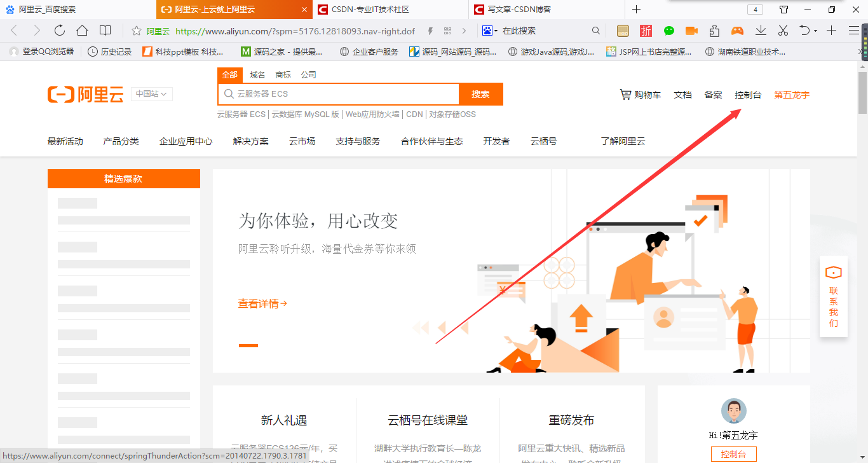Open the 在此搜索 dropdown arrow
The image size is (868, 463).
[x=496, y=31]
